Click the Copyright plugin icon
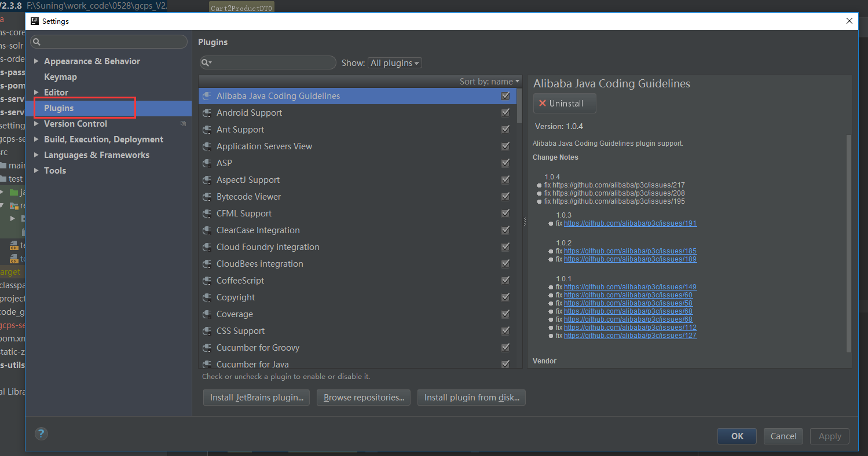The height and width of the screenshot is (456, 868). click(x=207, y=297)
